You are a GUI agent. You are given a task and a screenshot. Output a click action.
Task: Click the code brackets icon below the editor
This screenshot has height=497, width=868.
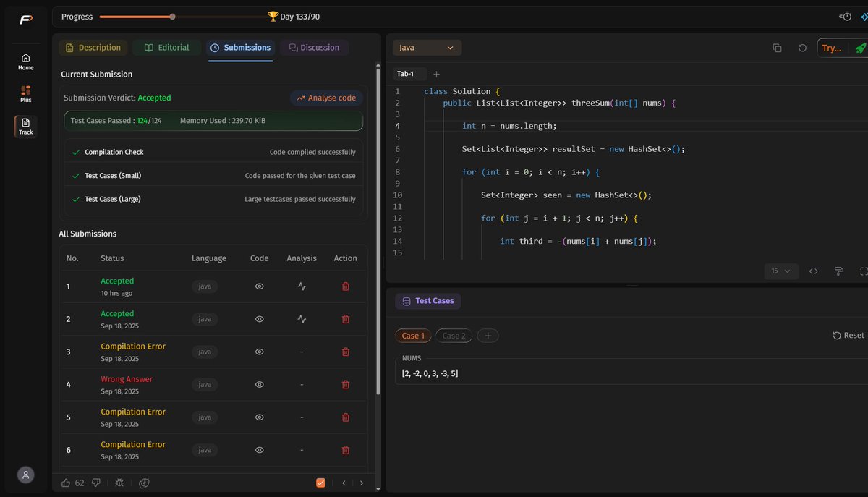coord(814,271)
